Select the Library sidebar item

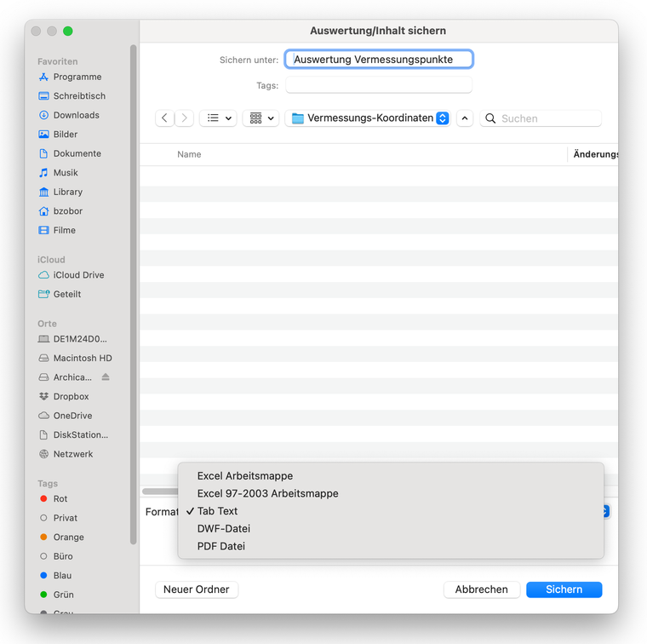(x=60, y=192)
